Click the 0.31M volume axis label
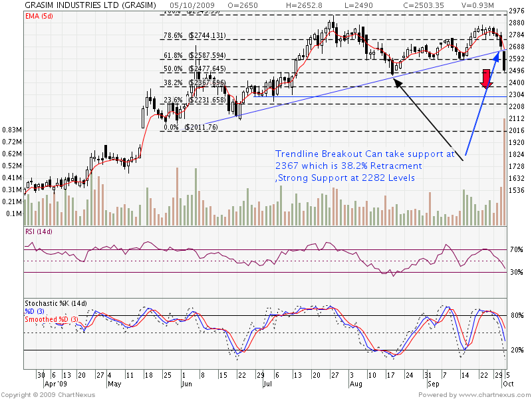This screenshot has width=532, height=399. pos(12,190)
